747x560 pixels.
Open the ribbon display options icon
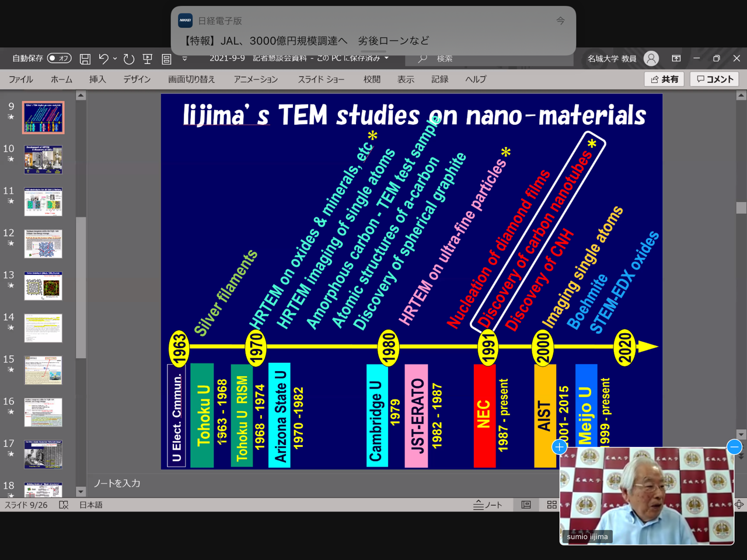(676, 58)
